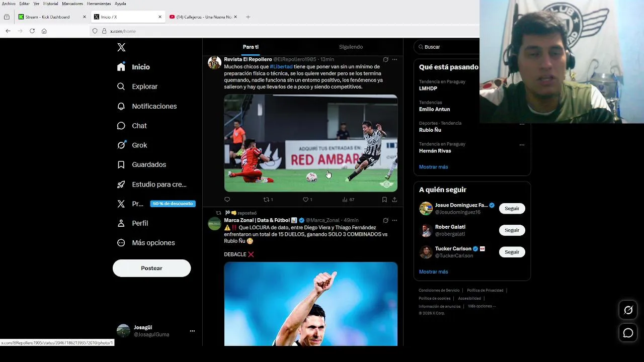Follow Tucker Carlson
Image resolution: width=644 pixels, height=362 pixels.
pyautogui.click(x=512, y=251)
